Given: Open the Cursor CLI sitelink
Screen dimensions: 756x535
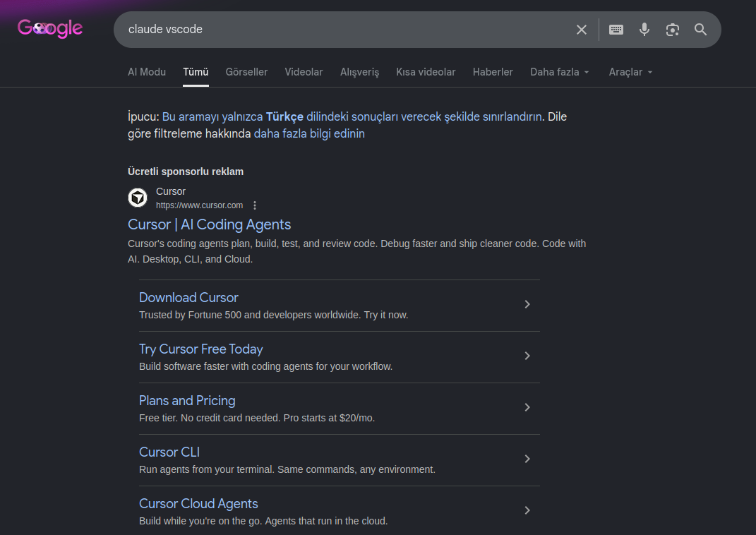Looking at the screenshot, I should pyautogui.click(x=169, y=452).
